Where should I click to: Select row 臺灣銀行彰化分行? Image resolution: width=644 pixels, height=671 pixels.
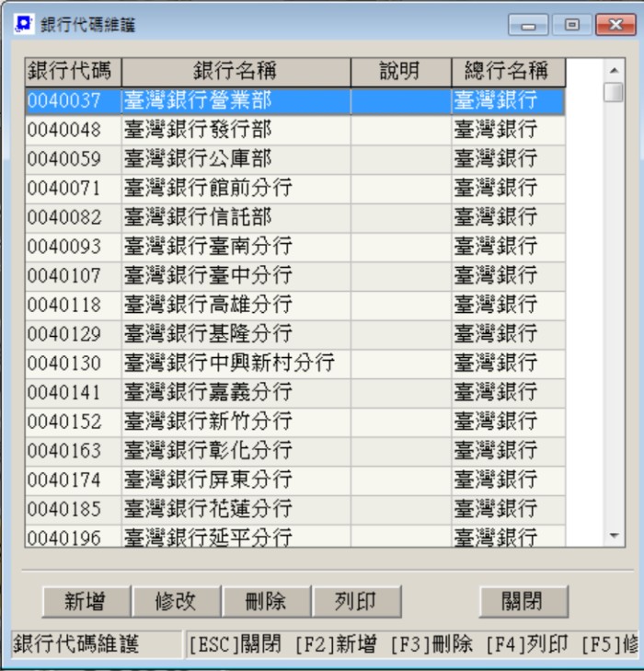295,451
